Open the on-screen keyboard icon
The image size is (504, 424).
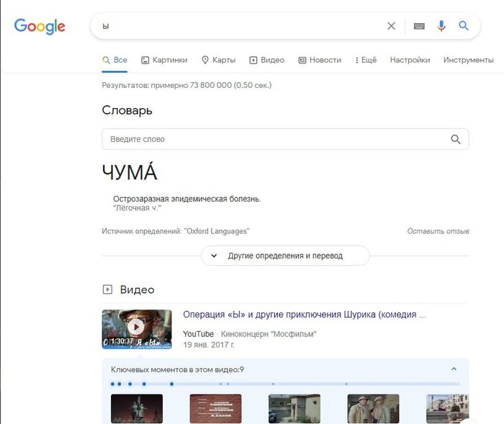pyautogui.click(x=419, y=26)
